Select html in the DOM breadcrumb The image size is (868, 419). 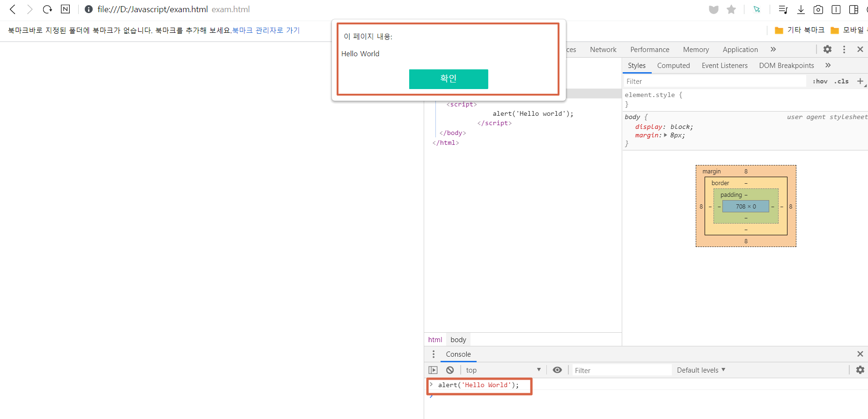pos(435,339)
